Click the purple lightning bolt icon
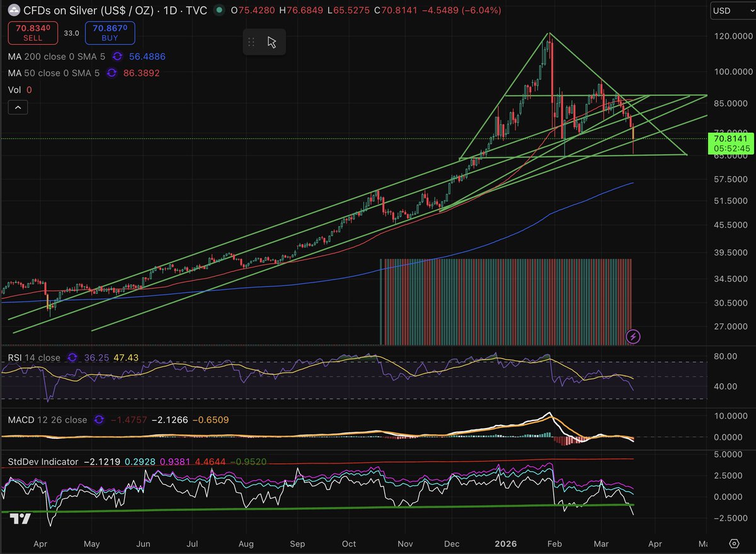The height and width of the screenshot is (554, 756). [634, 336]
